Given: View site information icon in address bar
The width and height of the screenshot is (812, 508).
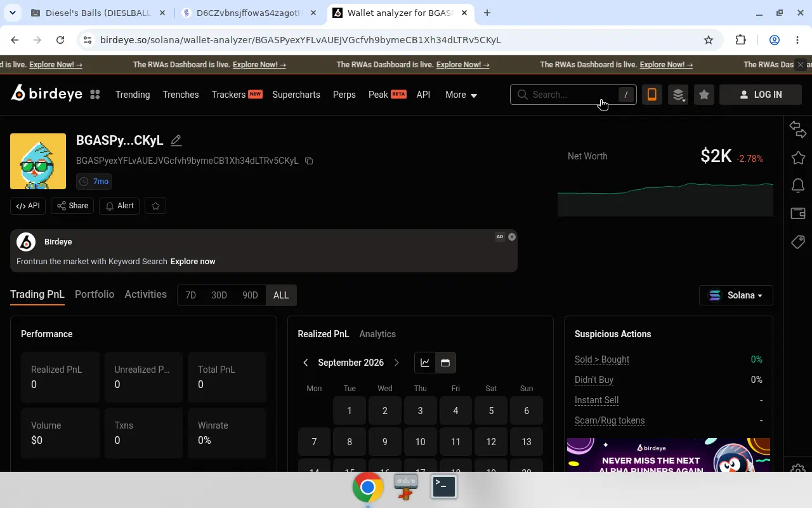Looking at the screenshot, I should pos(87,40).
